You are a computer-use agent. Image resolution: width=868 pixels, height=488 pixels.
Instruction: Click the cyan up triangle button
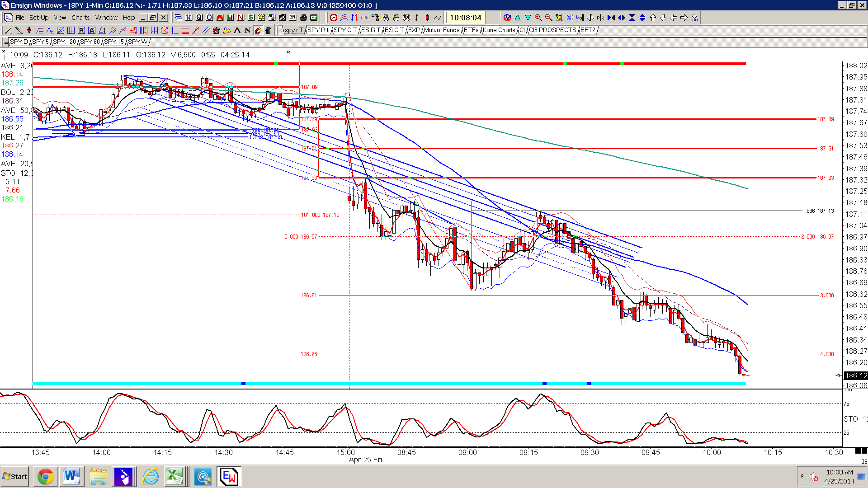coord(517,18)
